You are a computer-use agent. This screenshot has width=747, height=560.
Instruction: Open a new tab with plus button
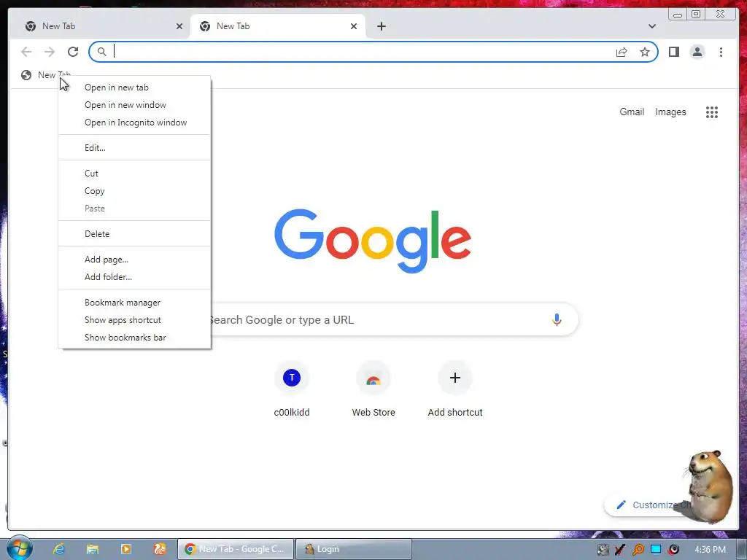pos(381,26)
